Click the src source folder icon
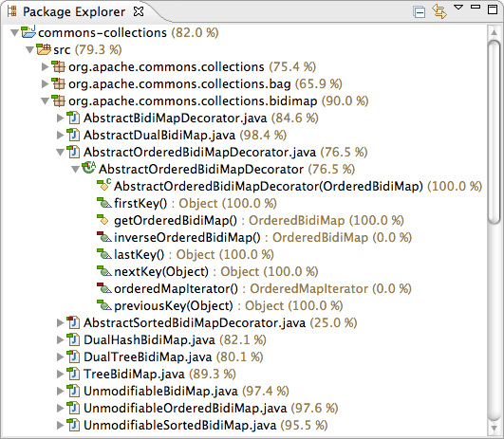The image size is (504, 439). [x=44, y=49]
